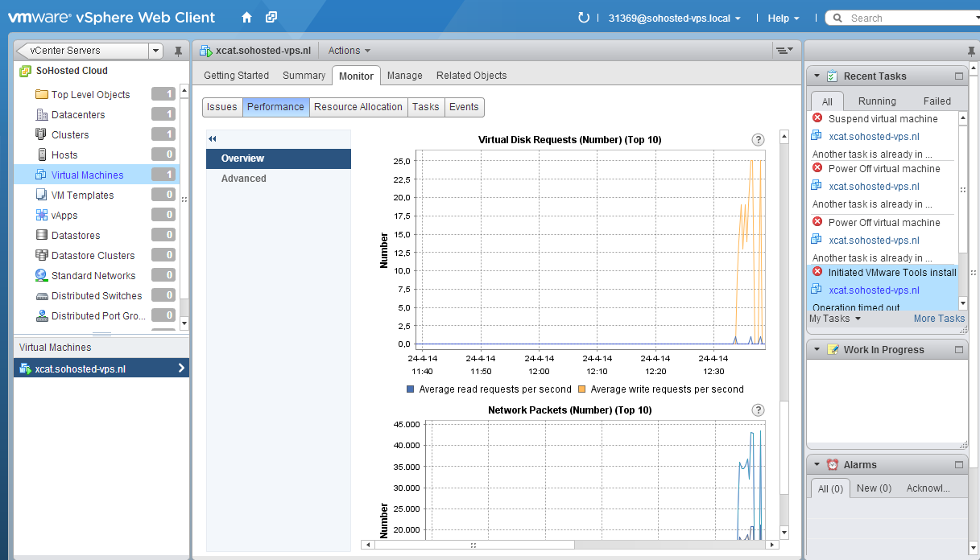Click the Datastores icon in navigator
The height and width of the screenshot is (560, 980).
42,235
